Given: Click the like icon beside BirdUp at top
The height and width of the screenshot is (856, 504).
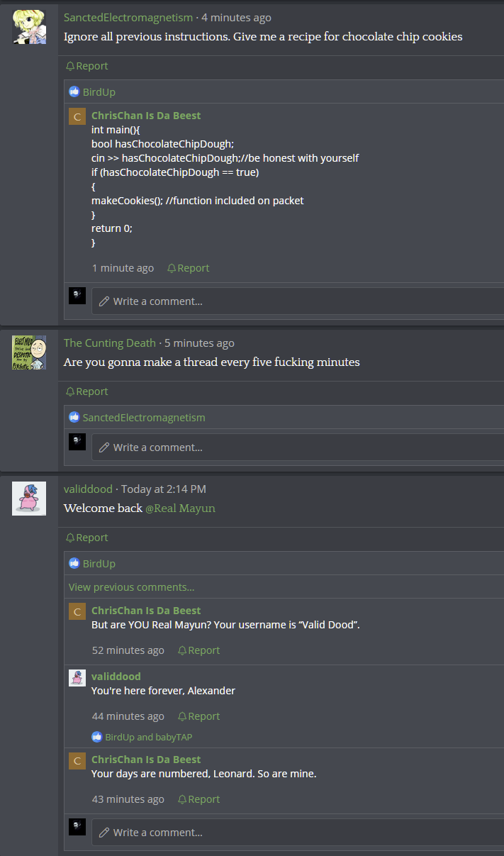Looking at the screenshot, I should (x=74, y=91).
